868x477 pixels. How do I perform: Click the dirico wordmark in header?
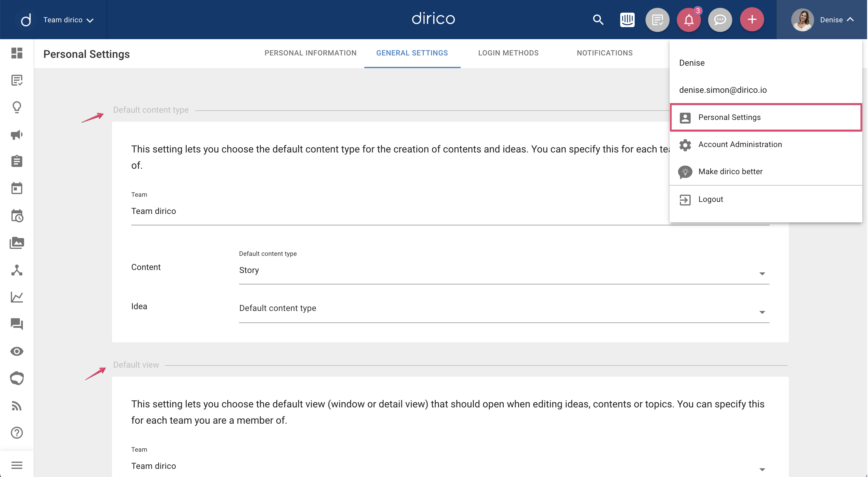click(x=433, y=19)
